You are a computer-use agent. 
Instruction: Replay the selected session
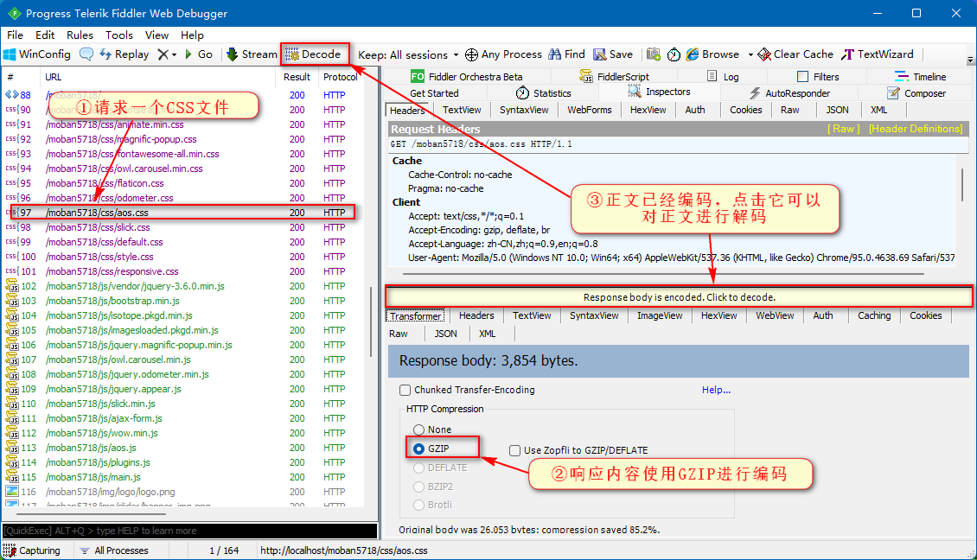pyautogui.click(x=124, y=54)
